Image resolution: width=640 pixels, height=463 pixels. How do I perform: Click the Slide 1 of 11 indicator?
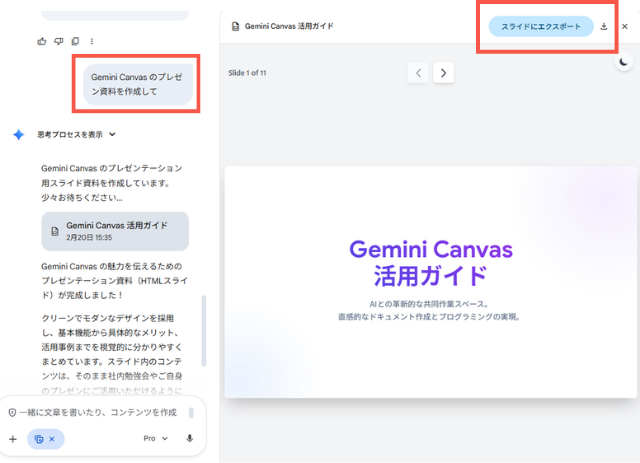[x=247, y=73]
